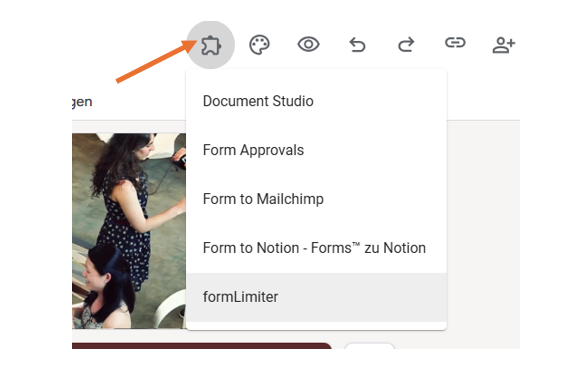Preview the form with eye icon
This screenshot has height=391, width=576.
click(x=308, y=44)
